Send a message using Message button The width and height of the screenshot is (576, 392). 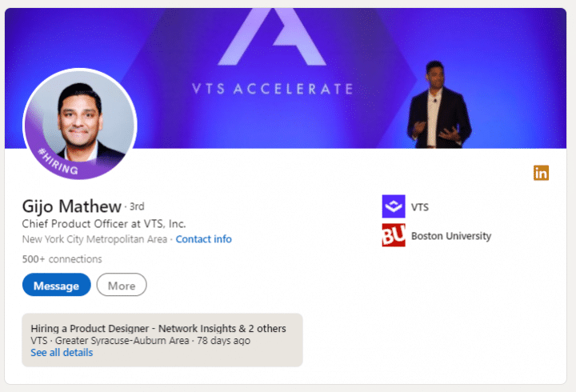57,285
